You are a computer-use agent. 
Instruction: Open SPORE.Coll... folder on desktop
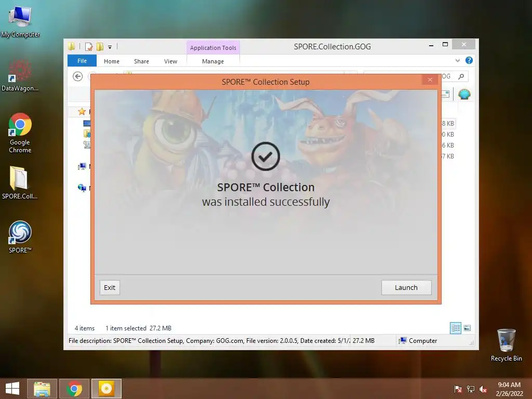(20, 182)
